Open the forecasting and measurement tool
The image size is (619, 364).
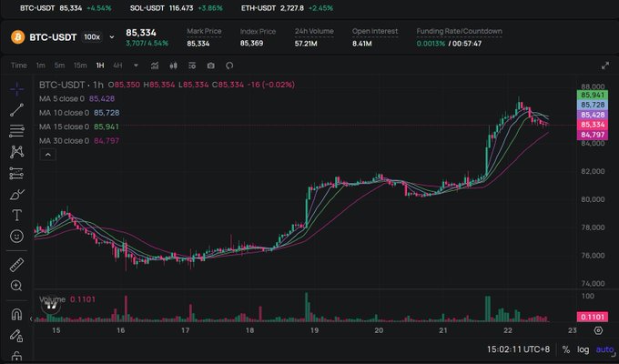pos(16,173)
